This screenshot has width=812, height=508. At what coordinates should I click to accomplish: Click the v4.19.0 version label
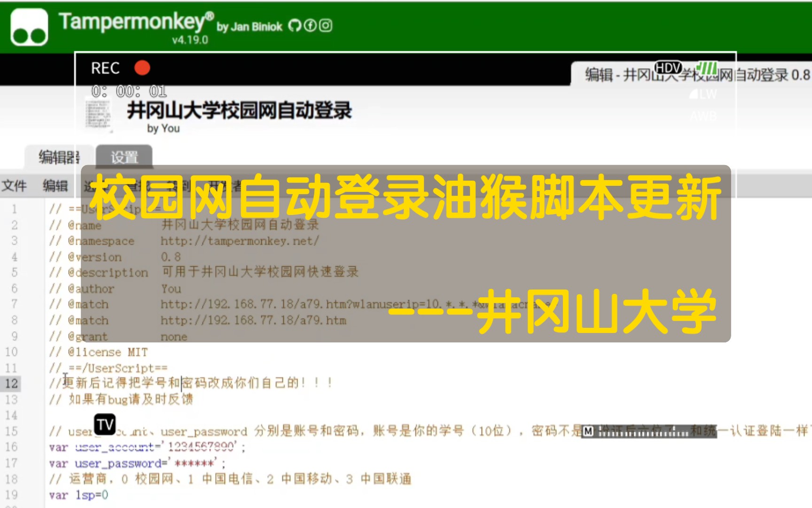pyautogui.click(x=190, y=40)
